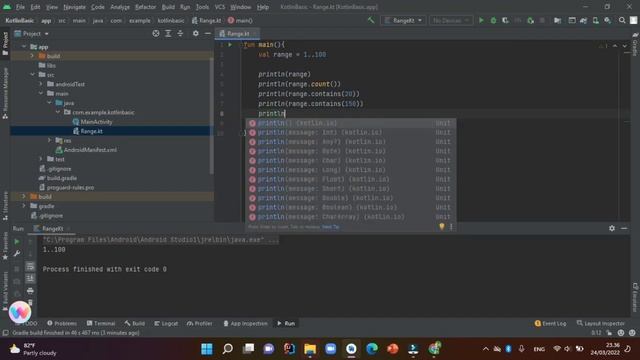Launch File Explorer from taskbar

click(x=310, y=349)
